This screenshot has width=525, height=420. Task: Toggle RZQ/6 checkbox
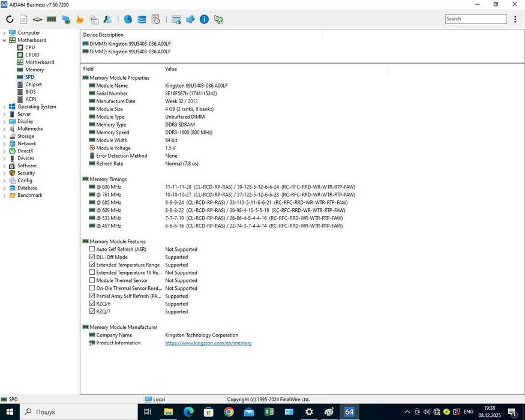pos(92,304)
